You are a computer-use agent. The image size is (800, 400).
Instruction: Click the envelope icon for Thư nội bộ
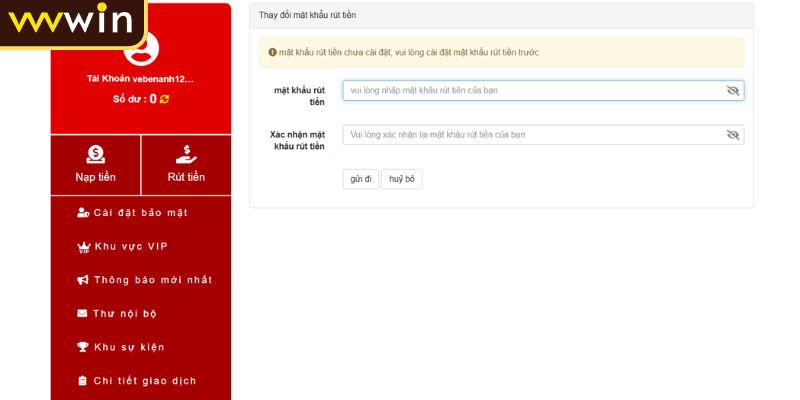pos(83,313)
